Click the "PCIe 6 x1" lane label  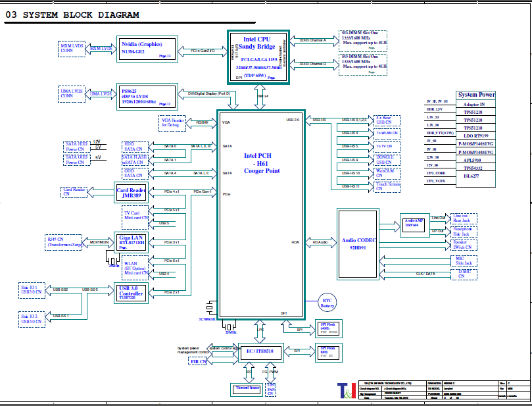pos(172,261)
